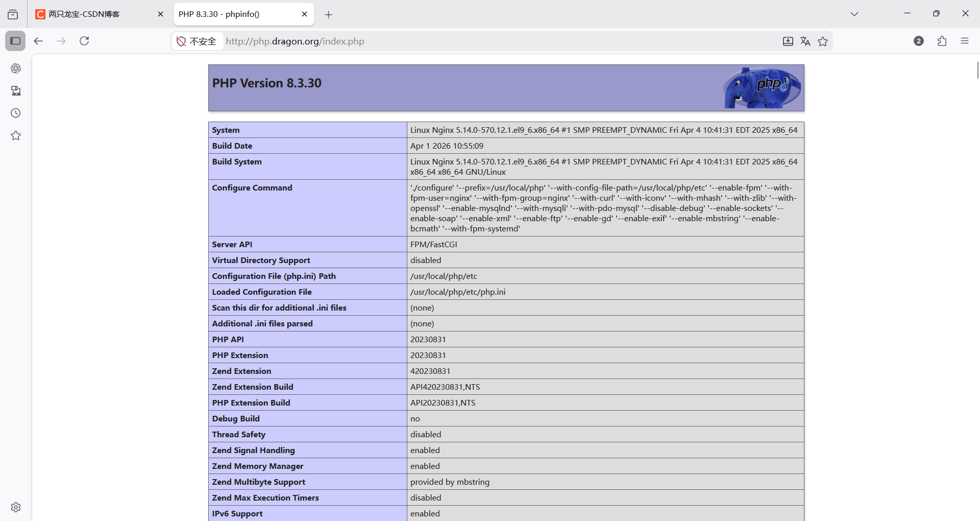This screenshot has height=521, width=980.
Task: Restore down the browser window
Action: coord(936,13)
